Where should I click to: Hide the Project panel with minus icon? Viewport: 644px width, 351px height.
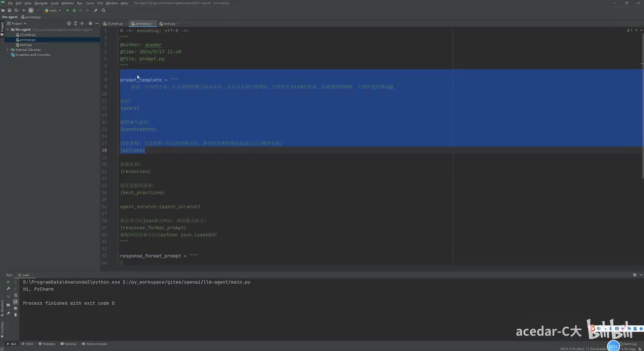(97, 24)
